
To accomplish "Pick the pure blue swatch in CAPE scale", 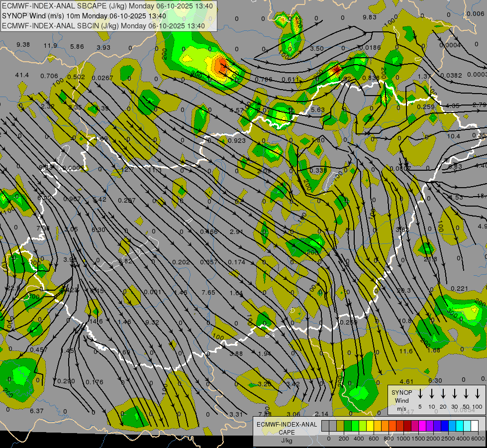I will 444,426.
